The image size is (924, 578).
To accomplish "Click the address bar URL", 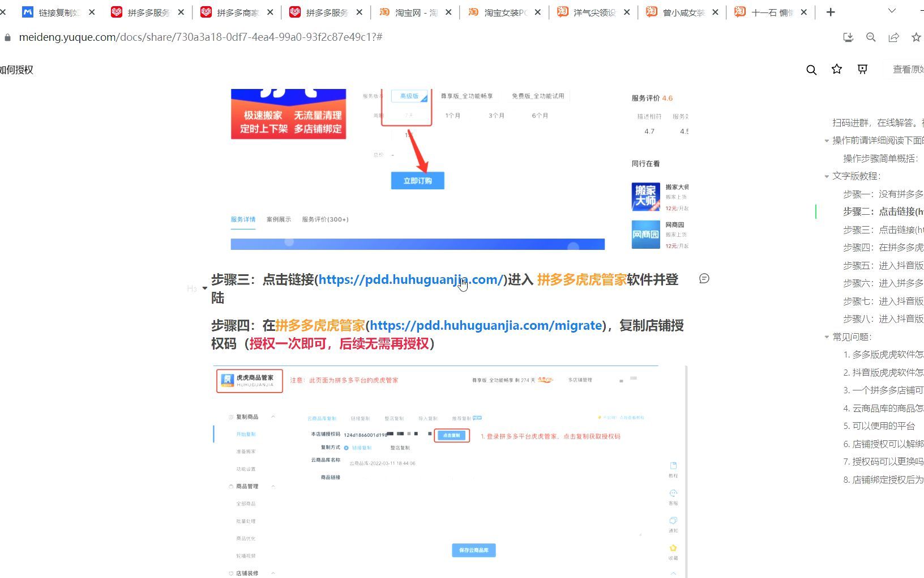I will pyautogui.click(x=200, y=37).
